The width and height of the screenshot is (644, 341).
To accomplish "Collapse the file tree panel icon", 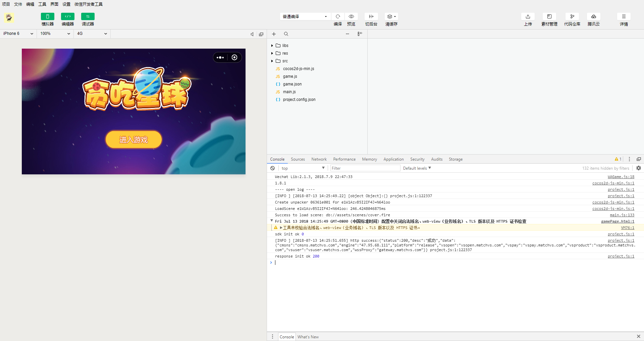I will [360, 34].
